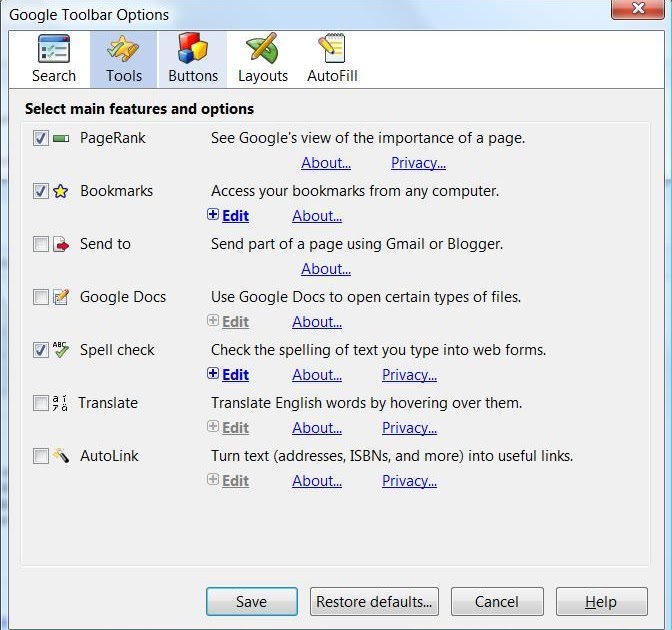
Task: Click the AutoFill notepad icon
Action: tap(332, 48)
